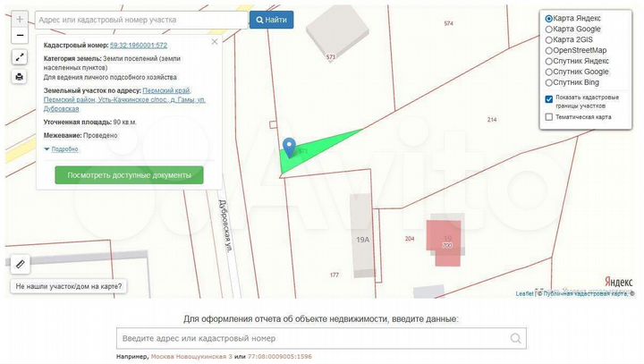
Task: Click the print map icon
Action: tap(20, 77)
